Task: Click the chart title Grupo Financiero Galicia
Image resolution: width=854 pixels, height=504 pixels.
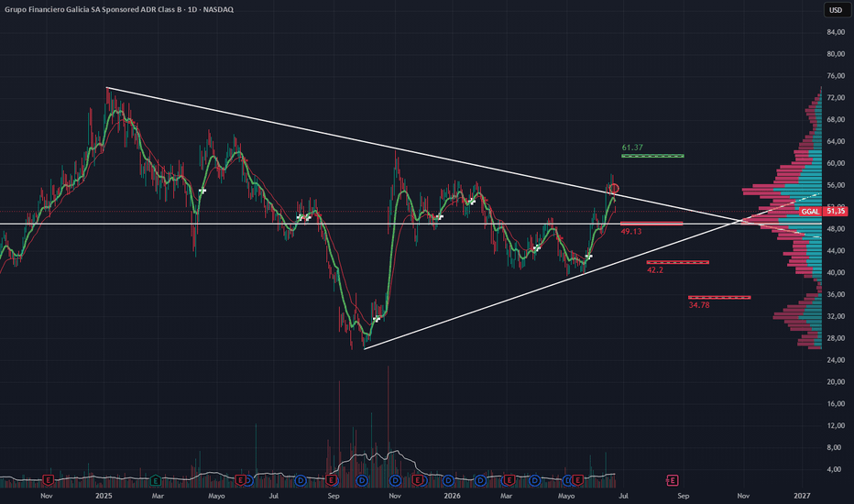Action: pyautogui.click(x=119, y=9)
